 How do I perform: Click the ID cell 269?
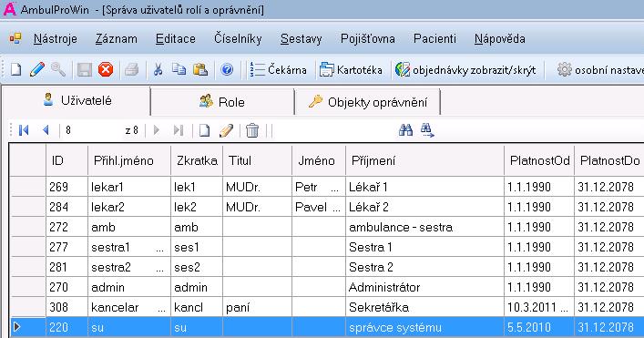pos(66,187)
